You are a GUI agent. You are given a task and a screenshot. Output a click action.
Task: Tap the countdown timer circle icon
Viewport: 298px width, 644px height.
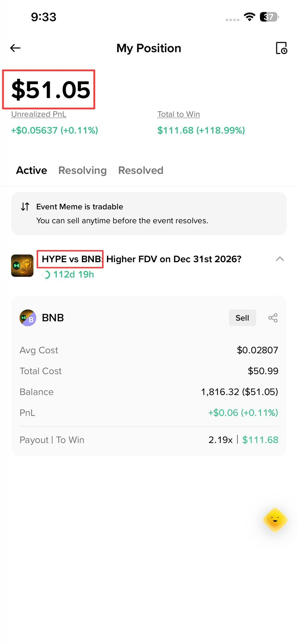[x=46, y=275]
